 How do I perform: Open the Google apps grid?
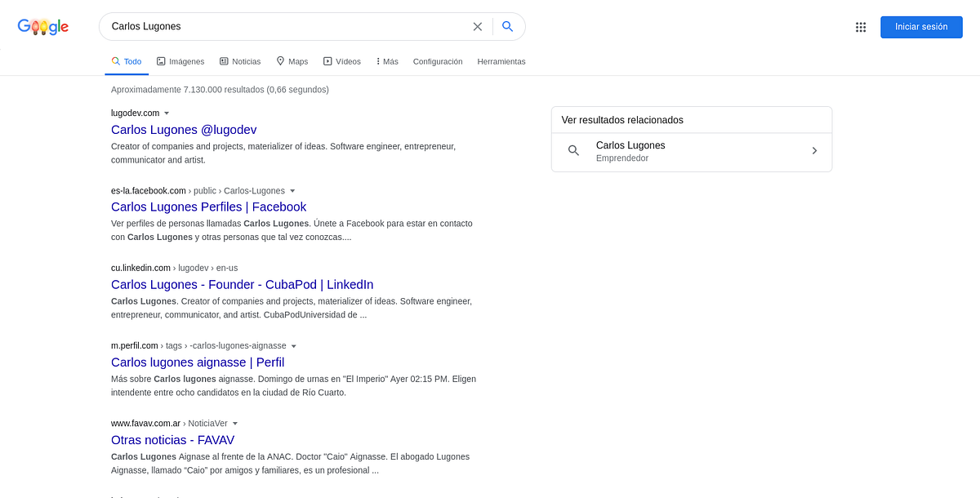coord(860,27)
